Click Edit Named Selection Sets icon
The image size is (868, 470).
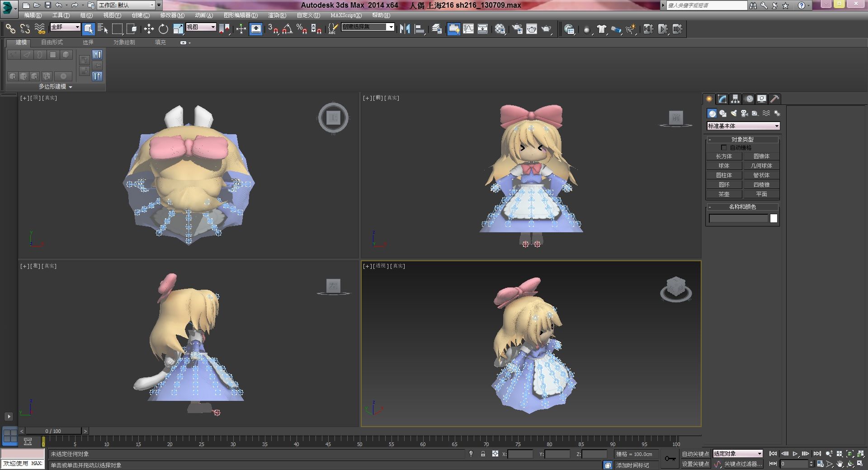pyautogui.click(x=332, y=29)
